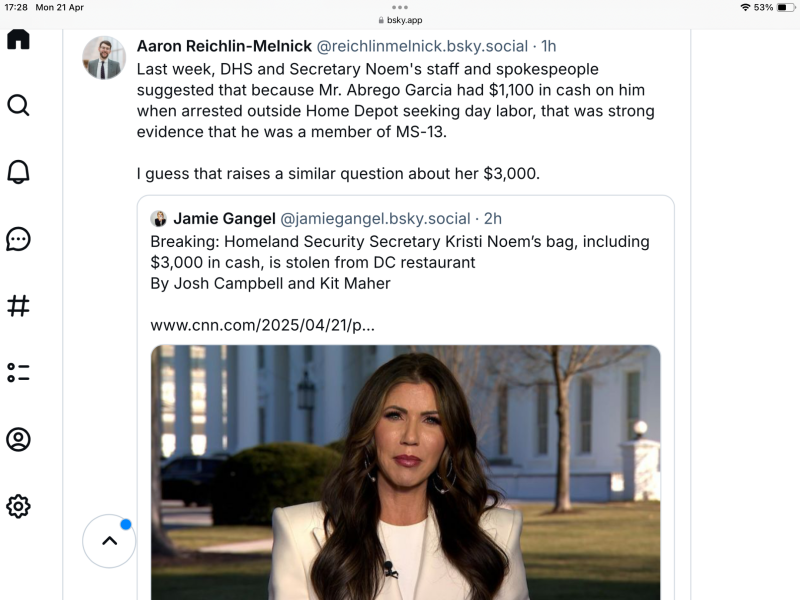Open the Kristi Noem video thumbnail
800x600 pixels.
coord(406,470)
